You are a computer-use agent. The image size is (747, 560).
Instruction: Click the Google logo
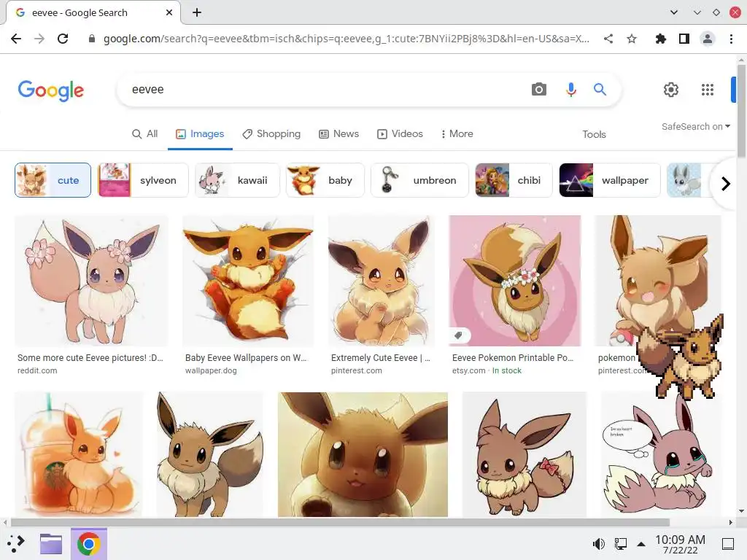(51, 90)
